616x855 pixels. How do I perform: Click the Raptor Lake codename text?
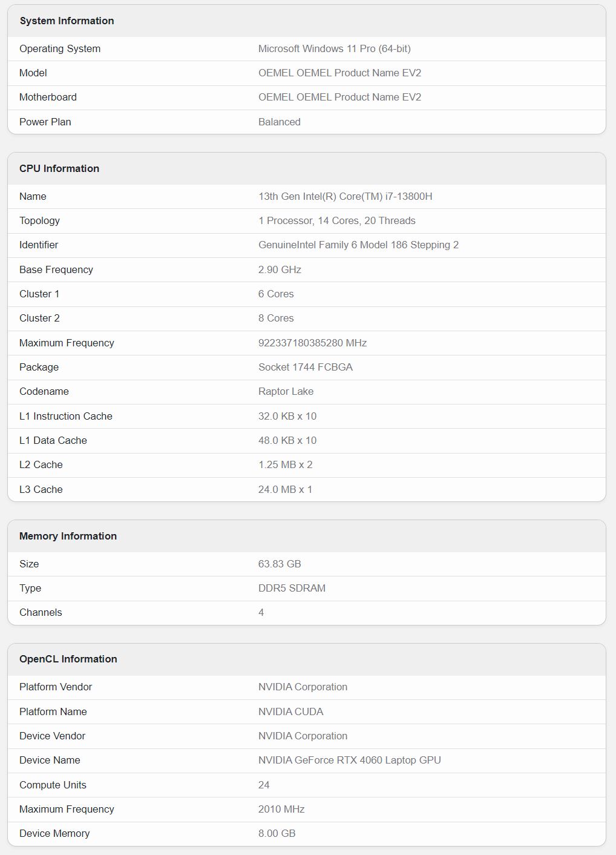286,391
